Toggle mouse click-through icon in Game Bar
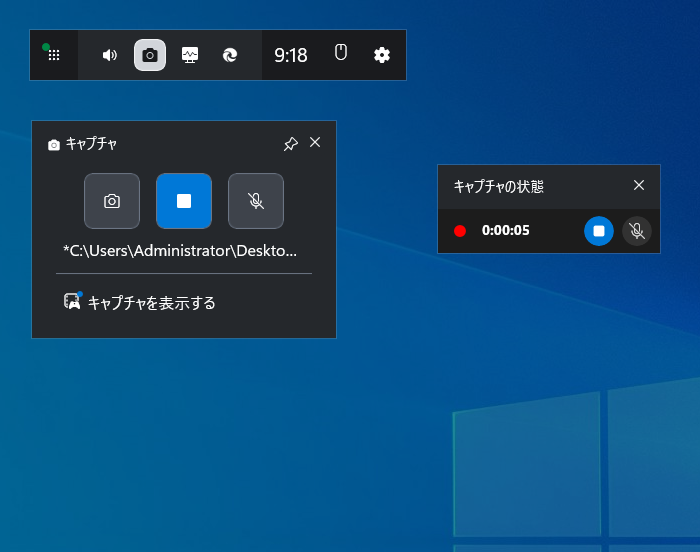The image size is (700, 552). pos(341,52)
